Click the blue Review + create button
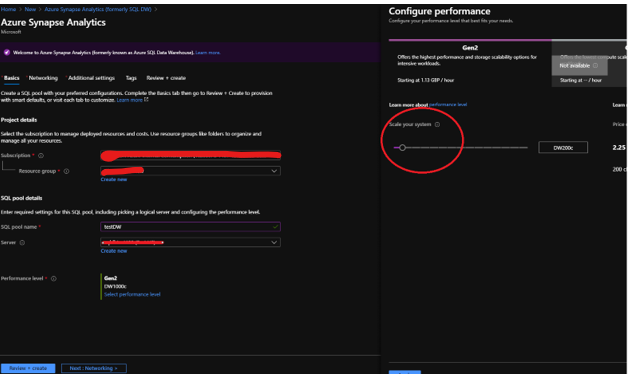Screen dimensions: 629x375 [28, 368]
